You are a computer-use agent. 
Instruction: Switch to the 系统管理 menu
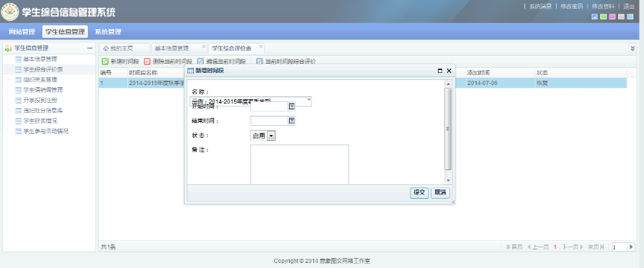(108, 31)
